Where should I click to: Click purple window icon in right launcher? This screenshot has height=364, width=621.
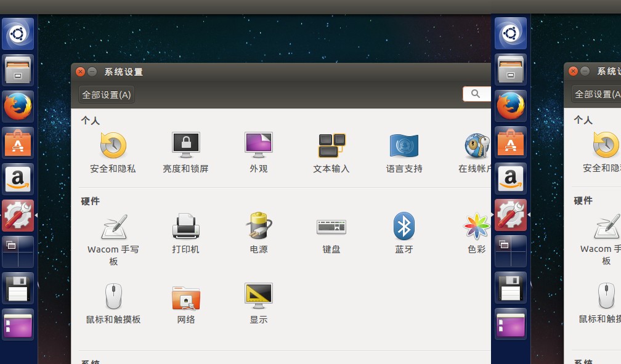pos(511,325)
